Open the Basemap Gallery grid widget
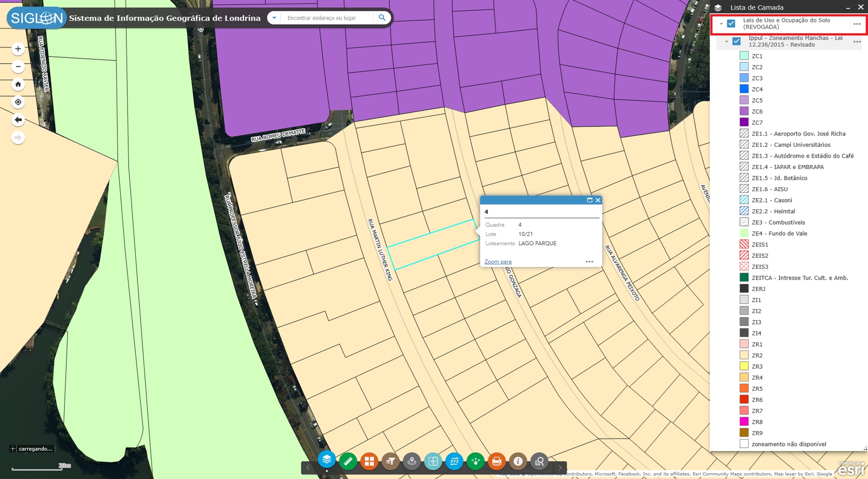Viewport: 868px width, 479px height. 369,461
